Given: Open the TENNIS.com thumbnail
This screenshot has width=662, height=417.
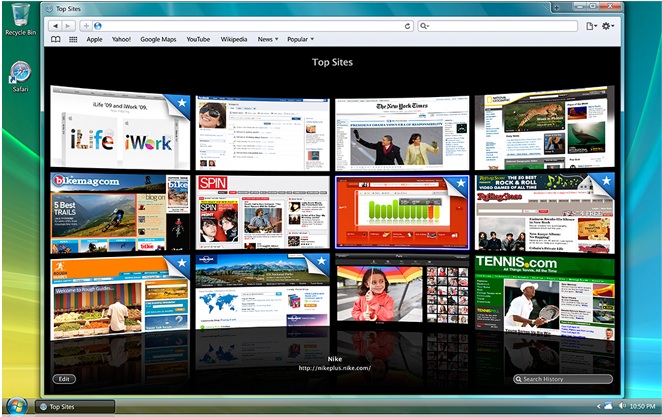Looking at the screenshot, I should click(x=545, y=298).
